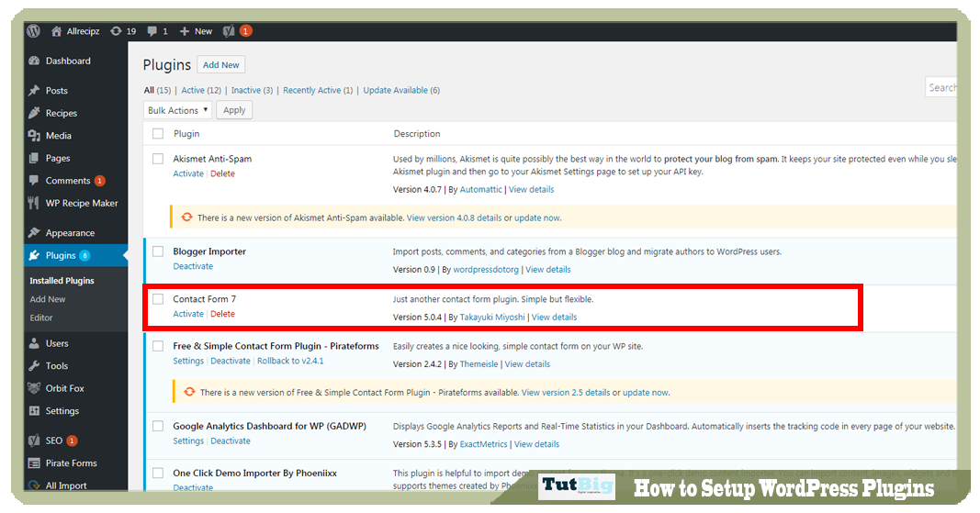Click the Dashboard gauge icon
980x513 pixels.
pyautogui.click(x=34, y=61)
